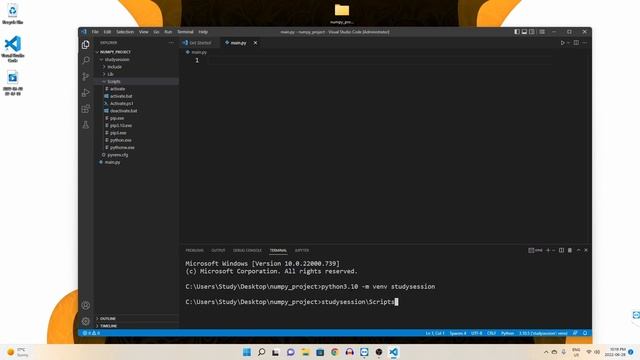Viewport: 640px width, 360px height.
Task: Open the Testing flask view
Action: pyautogui.click(x=86, y=125)
